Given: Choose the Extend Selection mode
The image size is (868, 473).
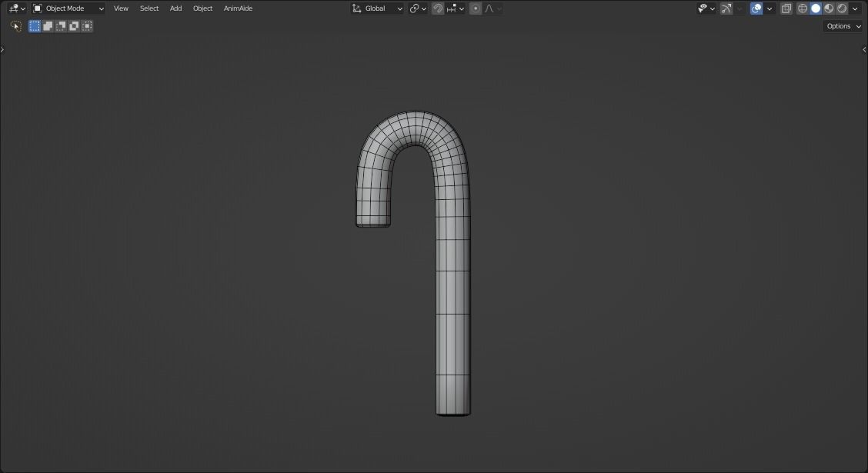Looking at the screenshot, I should tap(48, 26).
